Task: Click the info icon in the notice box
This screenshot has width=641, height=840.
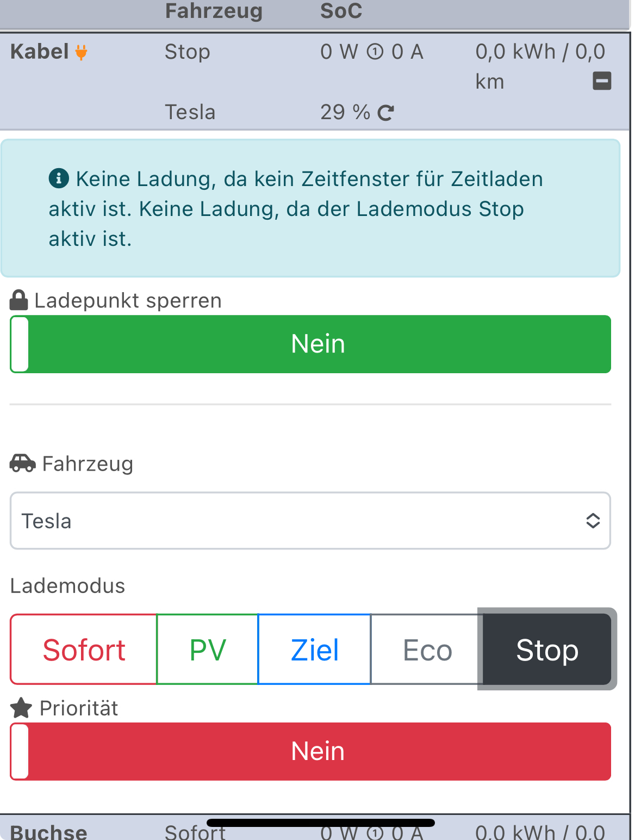Action: 59,178
